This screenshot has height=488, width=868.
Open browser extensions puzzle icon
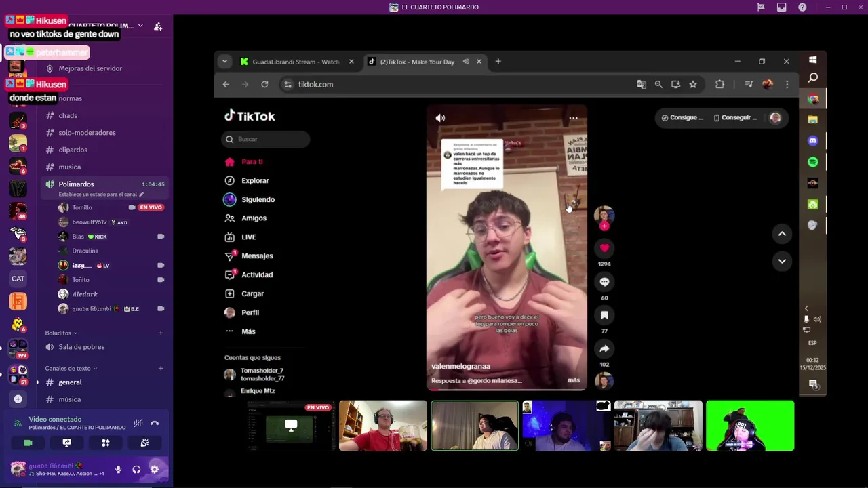click(x=720, y=85)
